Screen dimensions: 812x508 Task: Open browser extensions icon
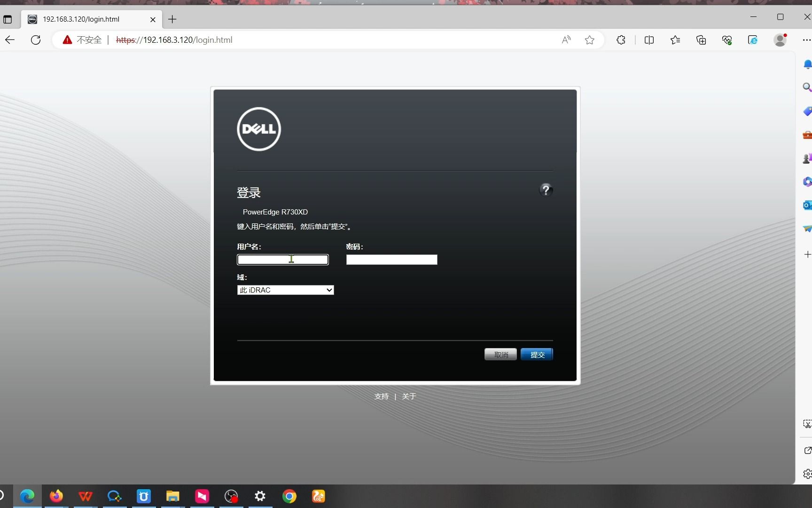coord(621,40)
